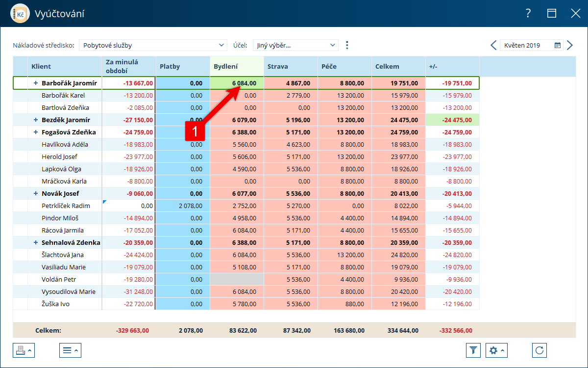This screenshot has height=368, width=588.
Task: Click the green +/- cell -24 475,00 of Bezděk Jaromír
Action: (x=452, y=120)
